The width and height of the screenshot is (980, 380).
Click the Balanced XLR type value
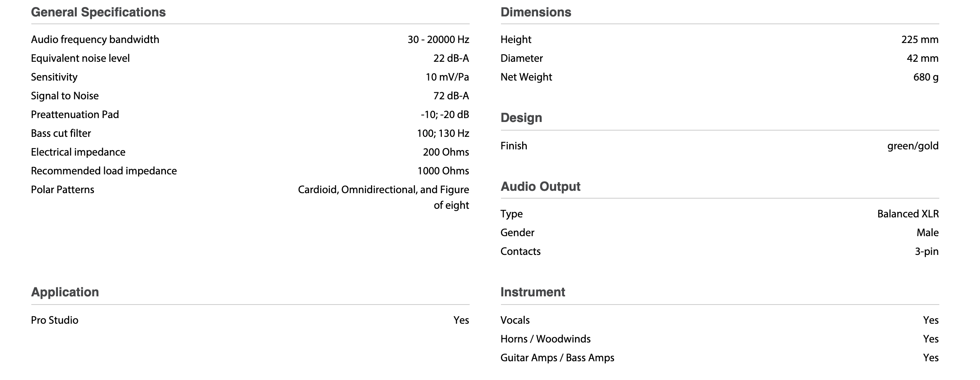[908, 214]
